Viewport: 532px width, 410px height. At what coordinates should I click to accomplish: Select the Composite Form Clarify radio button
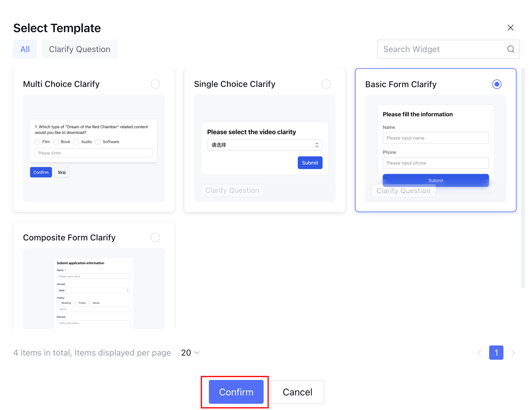pyautogui.click(x=155, y=237)
